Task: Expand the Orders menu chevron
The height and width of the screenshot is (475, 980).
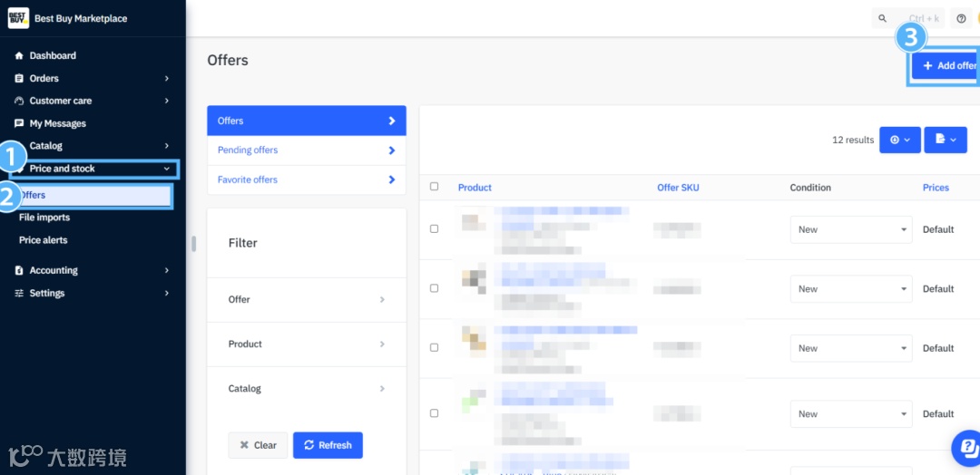Action: 167,78
